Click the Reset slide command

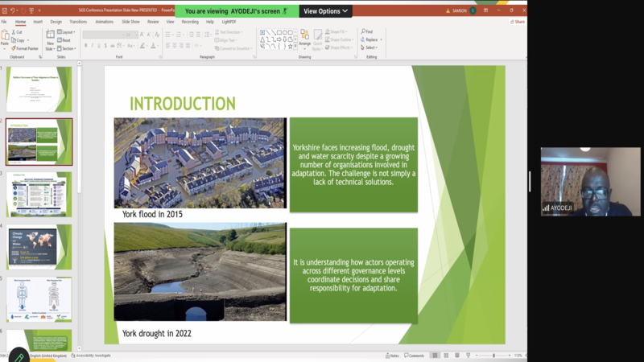64,40
